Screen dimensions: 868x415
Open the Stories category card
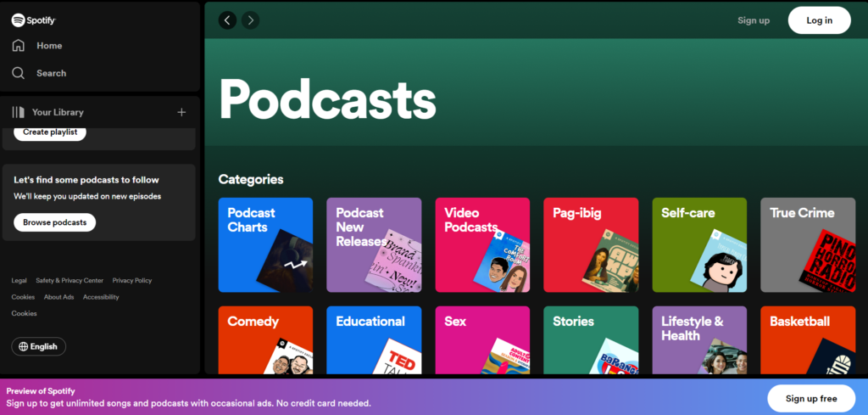pos(591,340)
